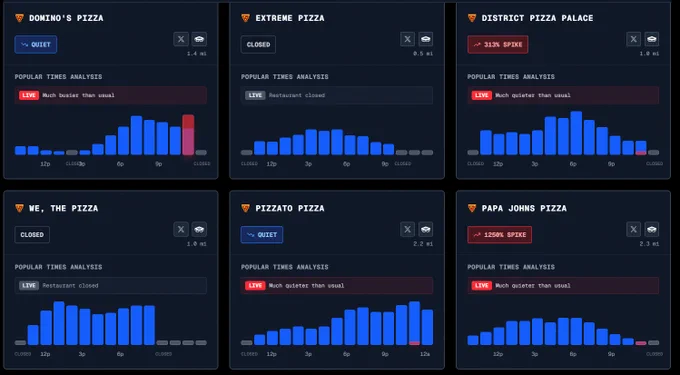Open the delivery box icon on Extreme Pizza card

click(425, 39)
